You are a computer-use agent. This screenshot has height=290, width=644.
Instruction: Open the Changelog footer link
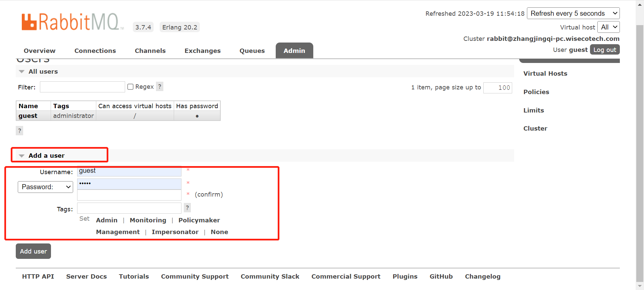tap(483, 277)
